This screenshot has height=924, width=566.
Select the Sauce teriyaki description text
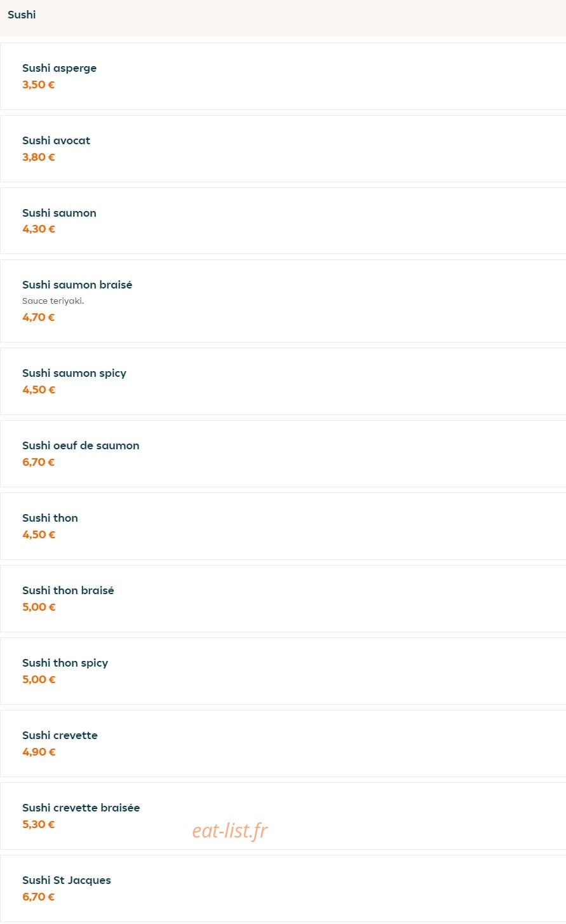(x=53, y=301)
